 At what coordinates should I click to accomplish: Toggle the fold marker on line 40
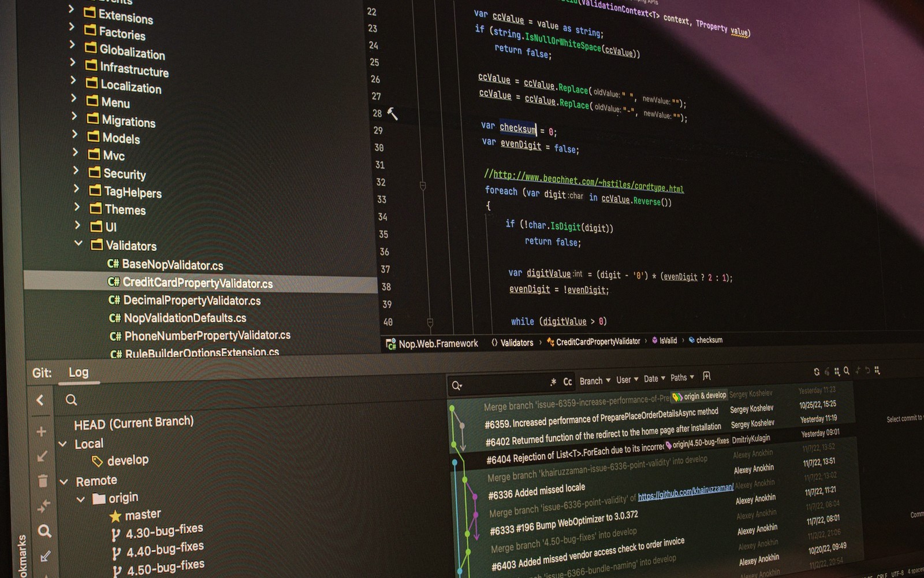[430, 322]
